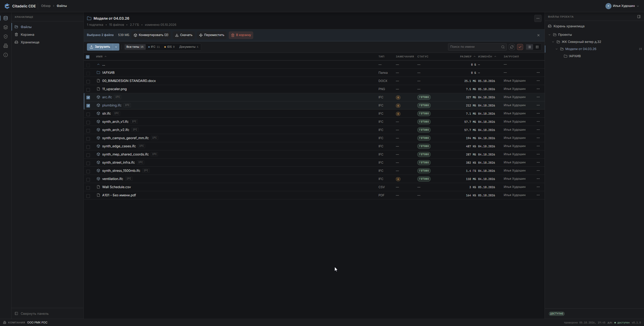Open the shield check icon in left rail
This screenshot has width=644, height=326.
[6, 37]
